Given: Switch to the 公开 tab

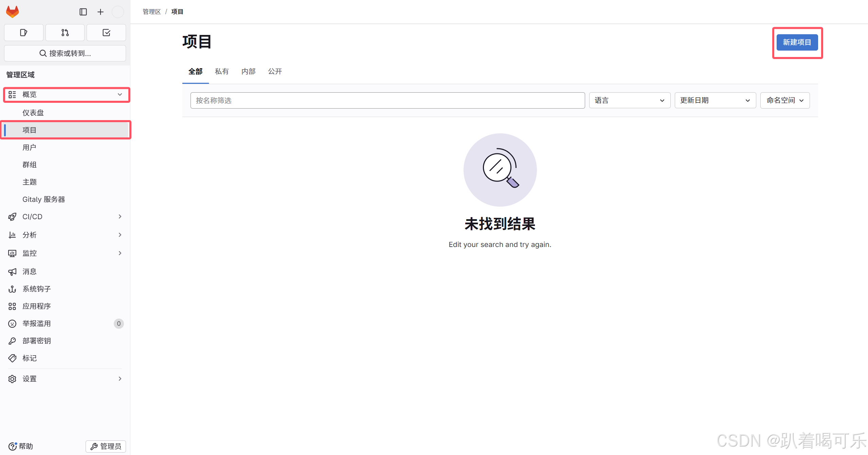Looking at the screenshot, I should [x=275, y=71].
